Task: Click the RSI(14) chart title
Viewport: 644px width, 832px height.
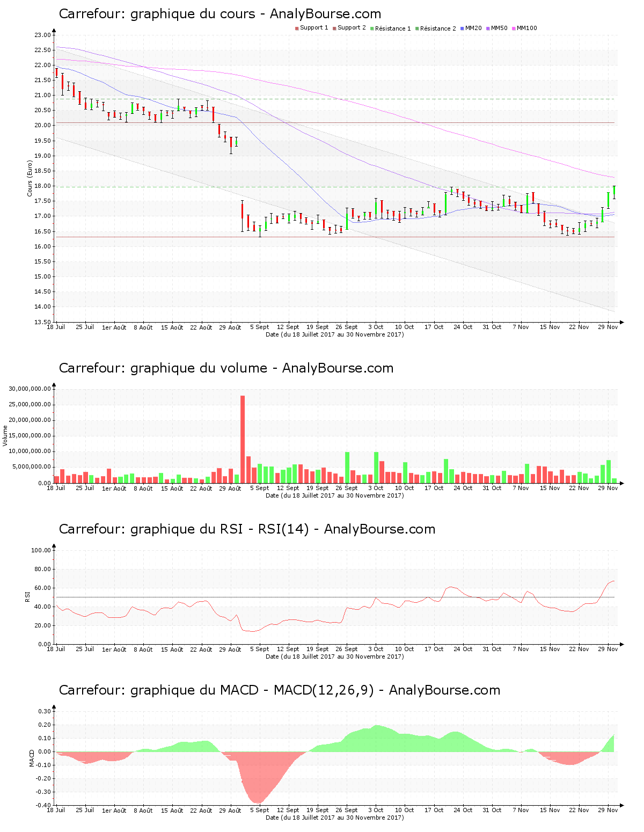Action: click(x=247, y=529)
